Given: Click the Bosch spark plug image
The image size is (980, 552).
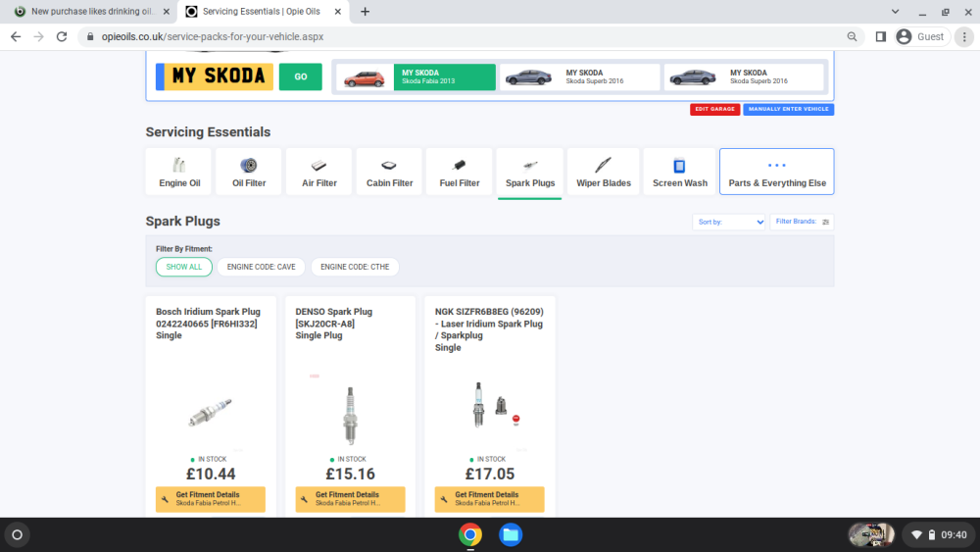Looking at the screenshot, I should pyautogui.click(x=211, y=412).
